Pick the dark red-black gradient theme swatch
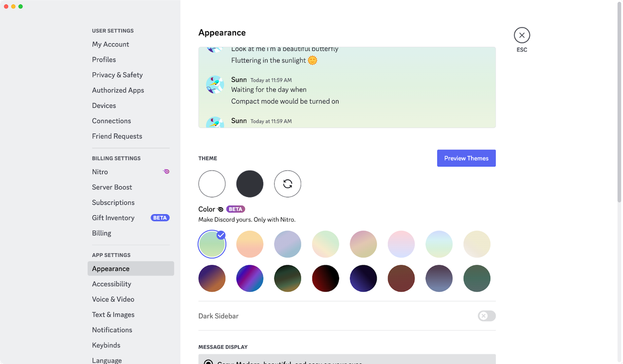 point(326,278)
